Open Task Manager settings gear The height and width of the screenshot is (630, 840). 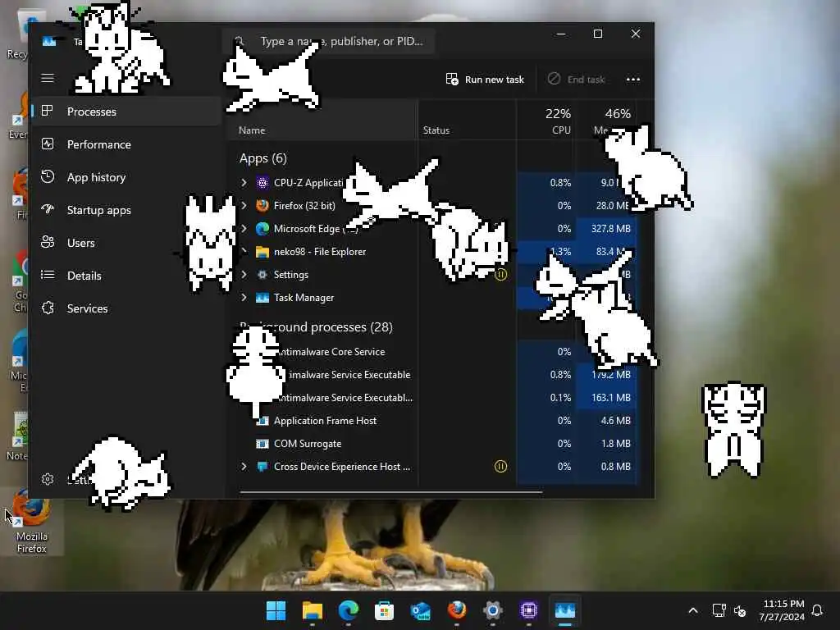(47, 479)
